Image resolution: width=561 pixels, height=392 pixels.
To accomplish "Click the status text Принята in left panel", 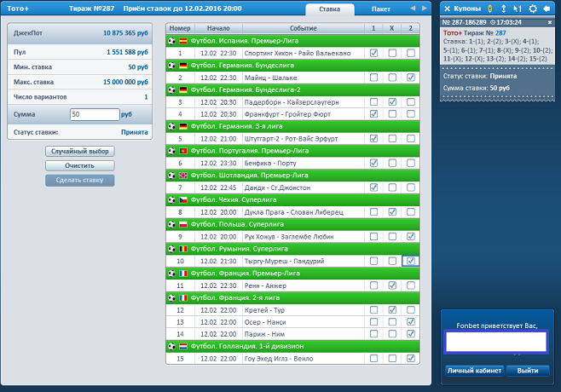I will [135, 132].
